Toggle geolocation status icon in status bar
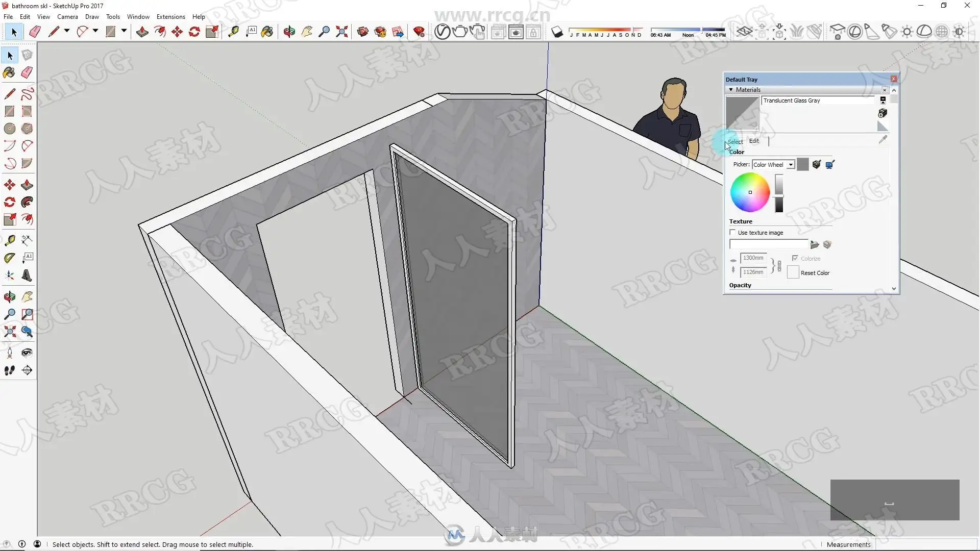 [7, 544]
